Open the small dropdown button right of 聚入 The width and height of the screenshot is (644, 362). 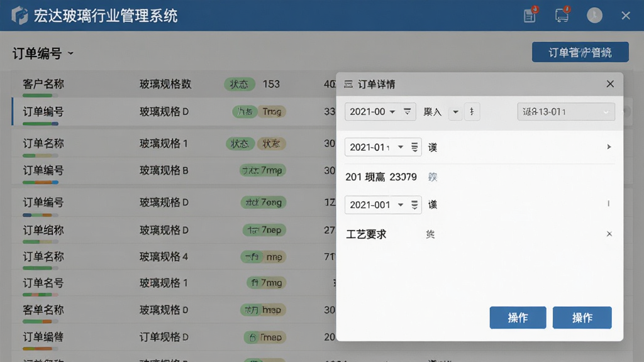tap(455, 112)
